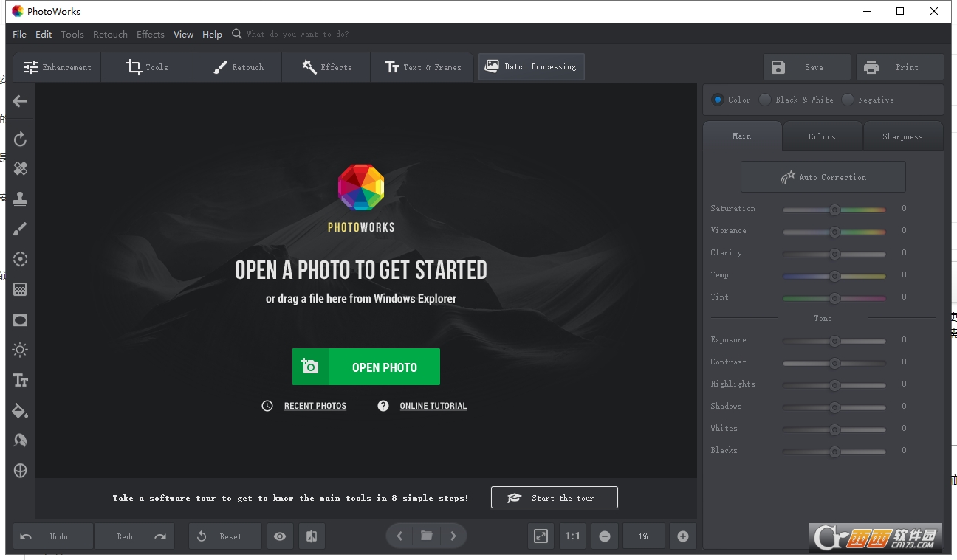Click the zoom out minus button
Viewport: 957px width, 560px height.
[605, 536]
